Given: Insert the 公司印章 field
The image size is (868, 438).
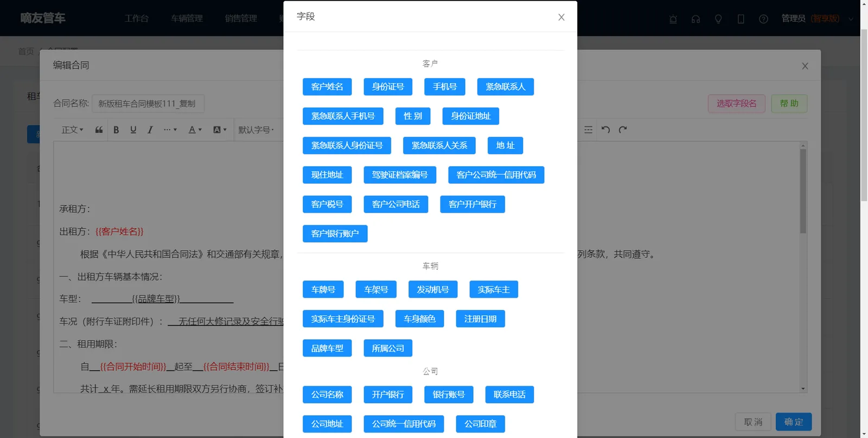Looking at the screenshot, I should [x=481, y=424].
